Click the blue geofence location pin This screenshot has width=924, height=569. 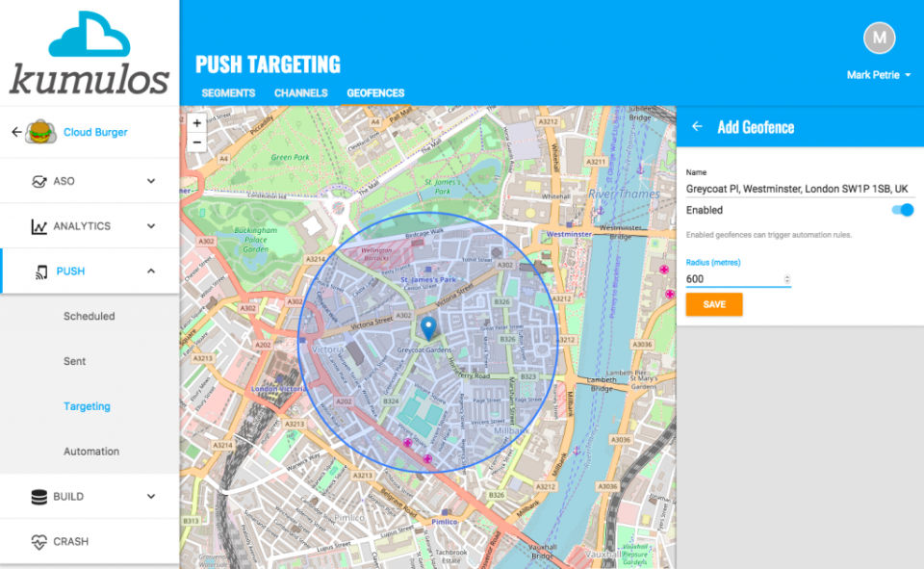[x=428, y=327]
